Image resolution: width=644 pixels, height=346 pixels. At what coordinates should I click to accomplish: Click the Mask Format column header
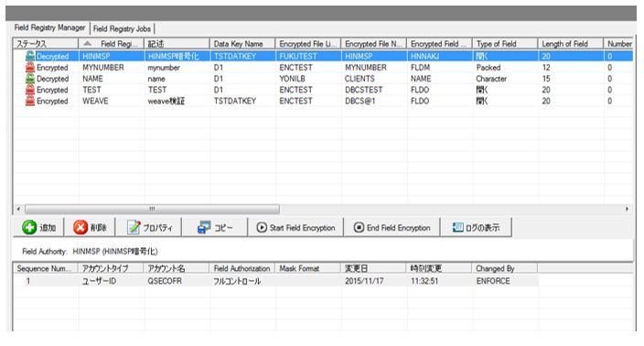308,268
